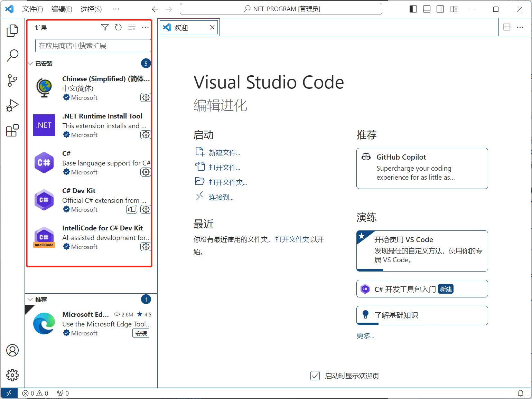Open the Run and Debug view
The image size is (532, 399).
pos(12,106)
